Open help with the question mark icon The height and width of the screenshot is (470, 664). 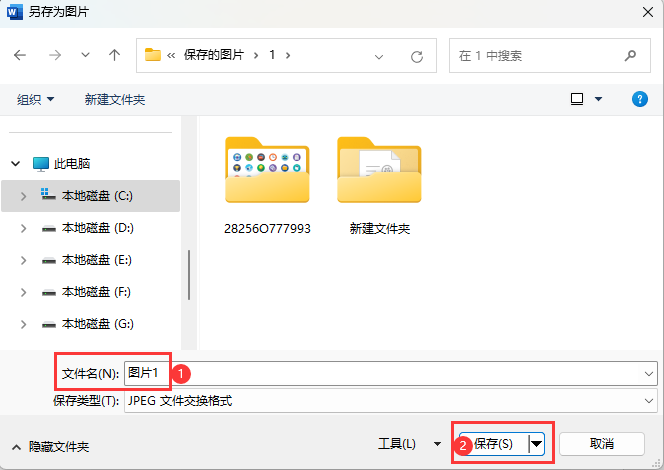point(639,99)
